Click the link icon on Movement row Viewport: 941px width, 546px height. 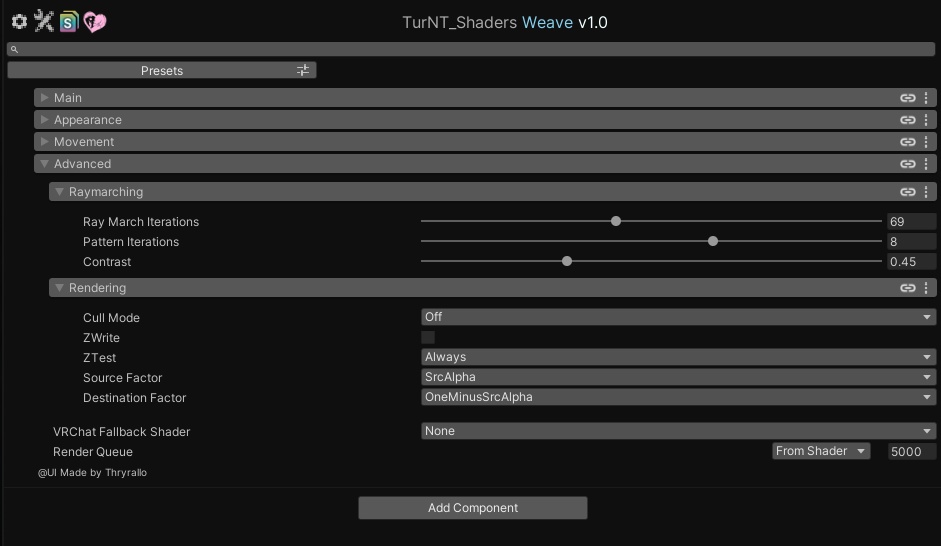[x=907, y=142]
